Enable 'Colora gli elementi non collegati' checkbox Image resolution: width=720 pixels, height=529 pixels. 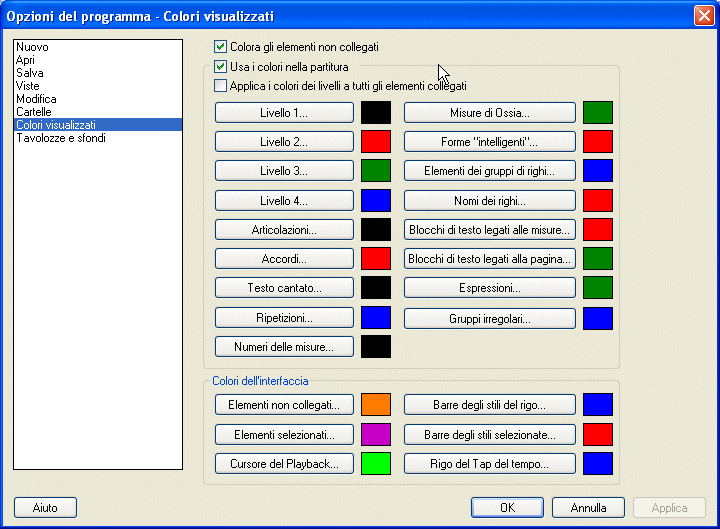click(x=221, y=47)
